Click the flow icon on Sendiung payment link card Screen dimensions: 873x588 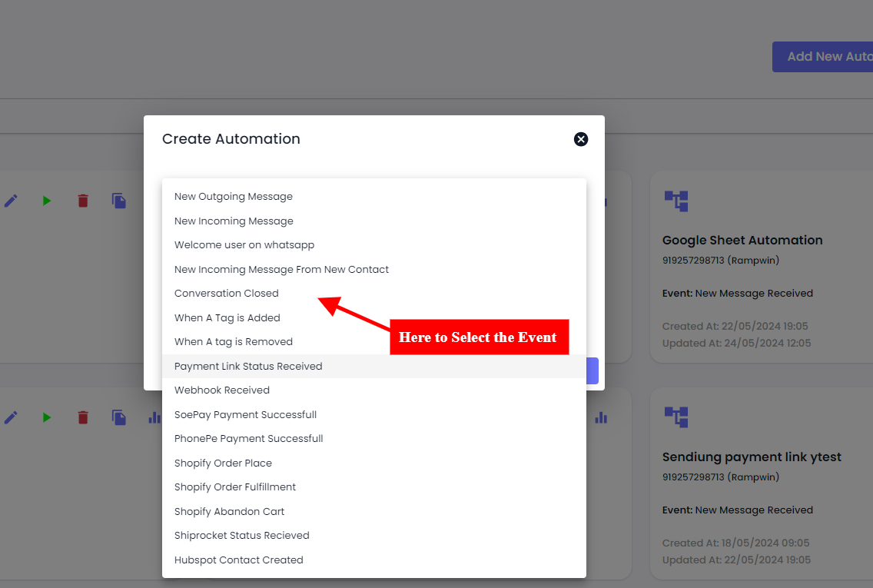tap(675, 417)
